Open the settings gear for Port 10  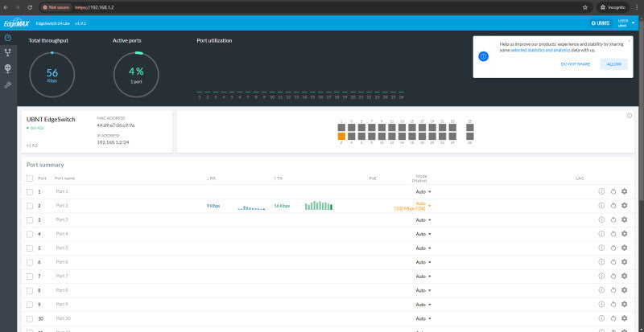(625, 318)
